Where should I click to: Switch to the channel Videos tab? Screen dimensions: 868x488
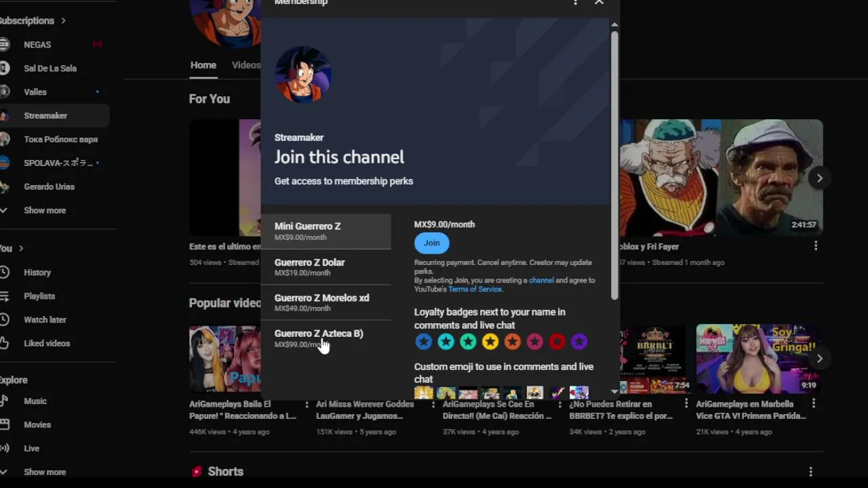(246, 65)
